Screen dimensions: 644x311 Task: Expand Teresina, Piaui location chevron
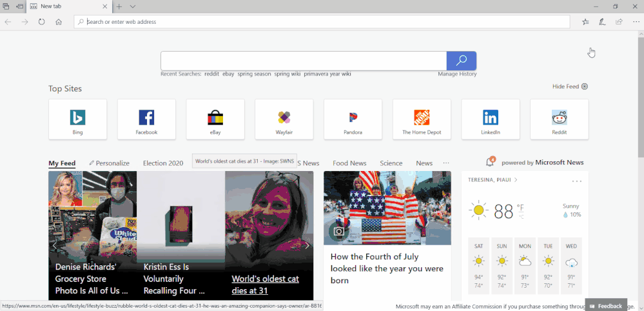pos(516,180)
